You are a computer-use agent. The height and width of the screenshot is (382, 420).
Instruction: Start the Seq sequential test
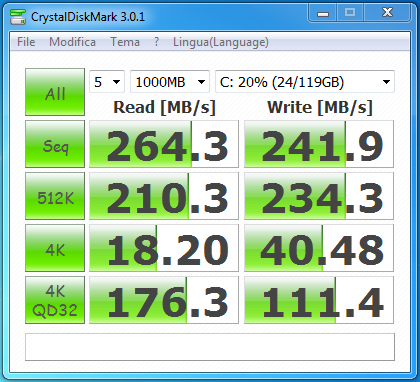click(x=55, y=144)
